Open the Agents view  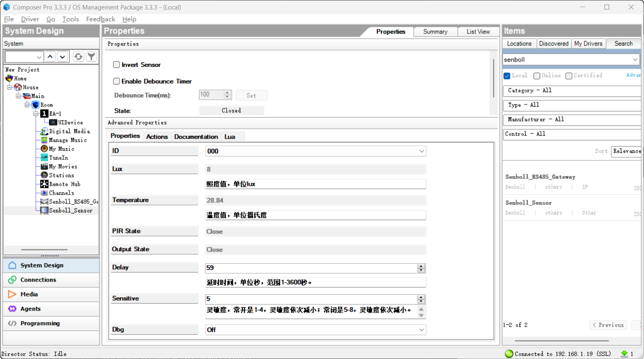(x=51, y=309)
